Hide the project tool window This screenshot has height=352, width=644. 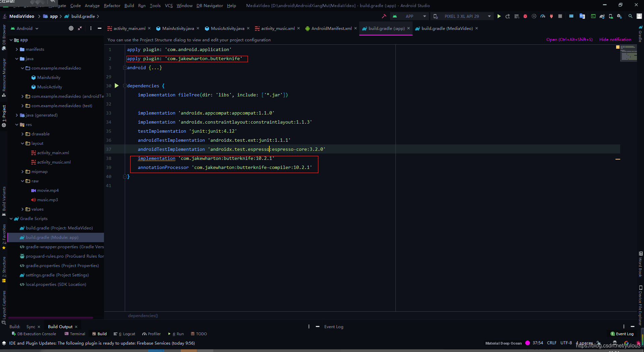(x=100, y=28)
